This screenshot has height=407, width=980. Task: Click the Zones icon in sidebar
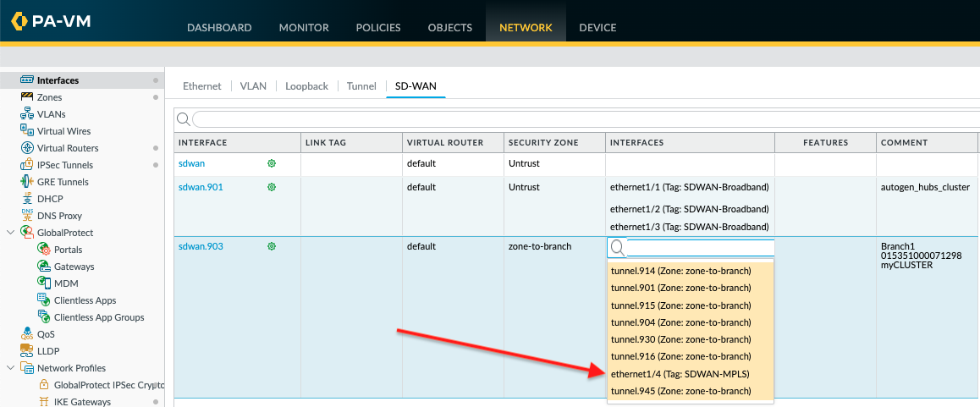pos(27,97)
